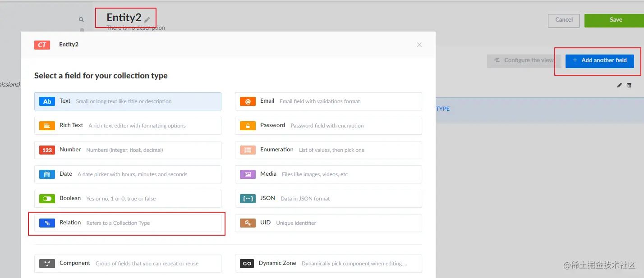
Task: Select the Media image icon
Action: 248,174
